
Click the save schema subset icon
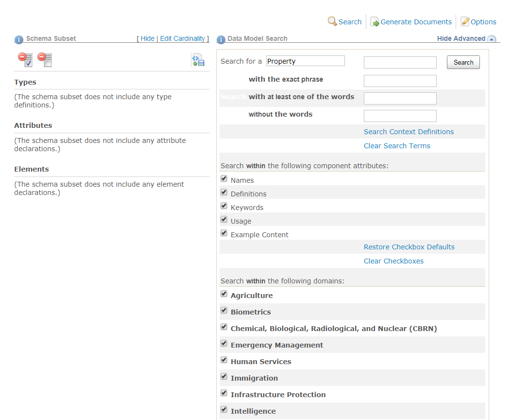click(x=198, y=60)
